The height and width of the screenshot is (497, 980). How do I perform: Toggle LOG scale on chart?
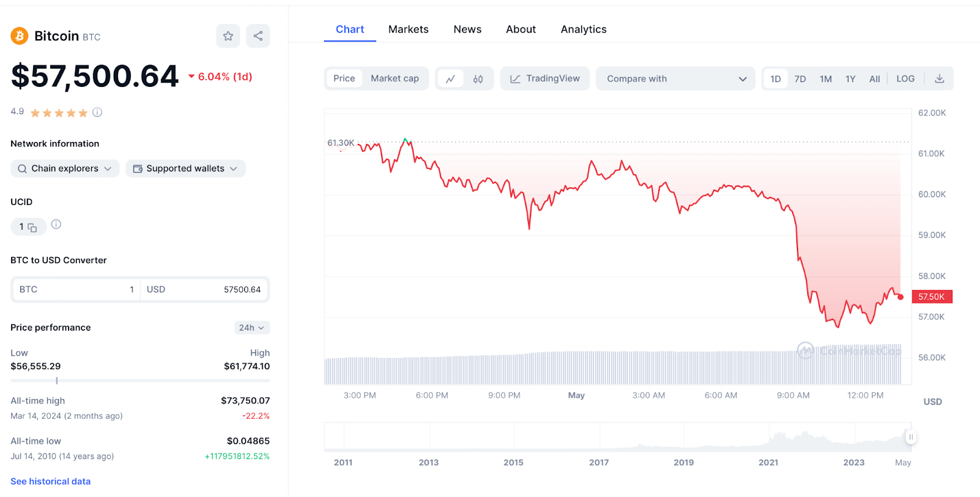coord(905,79)
